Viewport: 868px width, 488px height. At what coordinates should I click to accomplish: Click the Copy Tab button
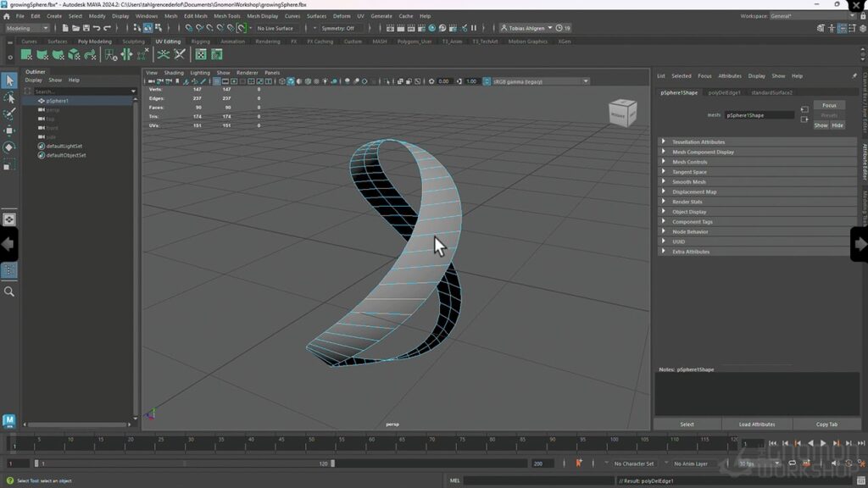[x=826, y=424]
